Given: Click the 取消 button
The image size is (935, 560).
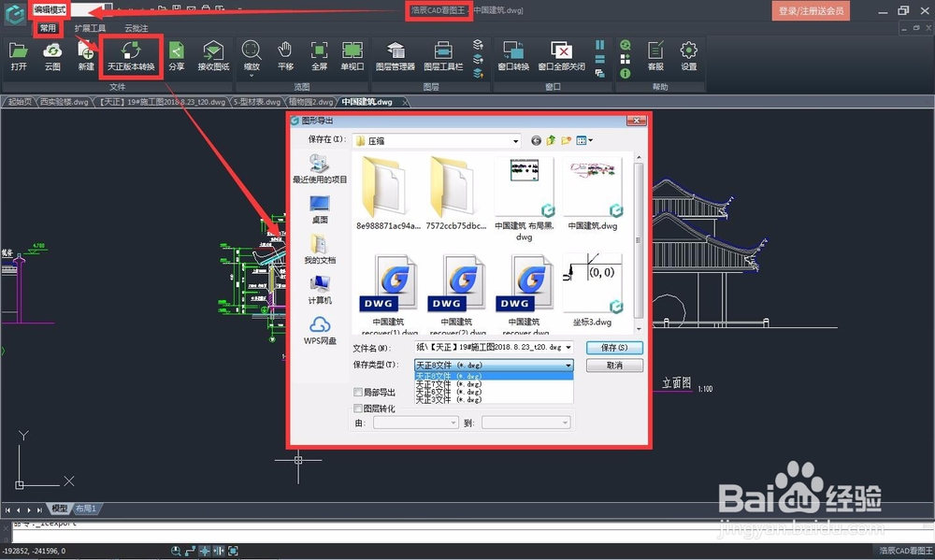Looking at the screenshot, I should [614, 366].
